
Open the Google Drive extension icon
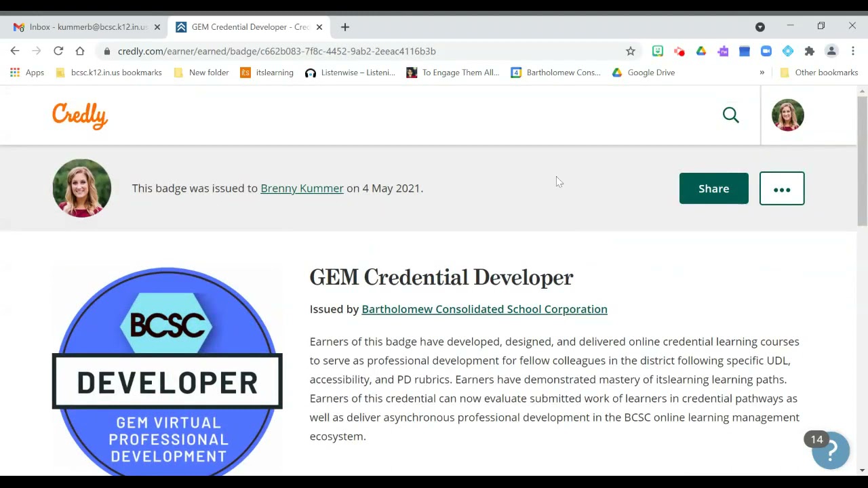[x=701, y=51]
